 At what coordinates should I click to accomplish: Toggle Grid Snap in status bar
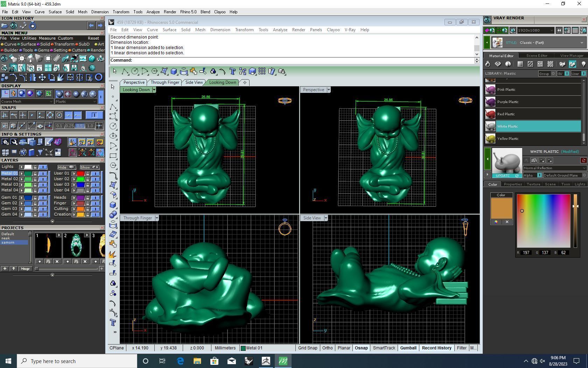(x=308, y=348)
